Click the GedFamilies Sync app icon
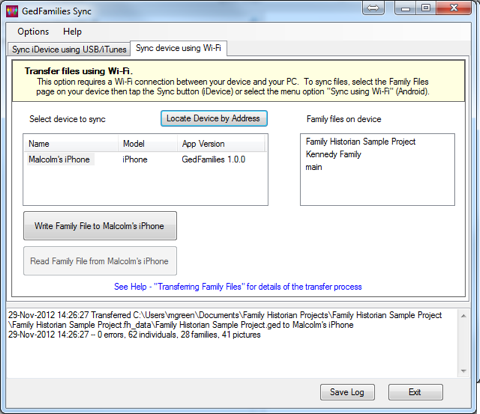This screenshot has width=480, height=414. click(x=12, y=11)
